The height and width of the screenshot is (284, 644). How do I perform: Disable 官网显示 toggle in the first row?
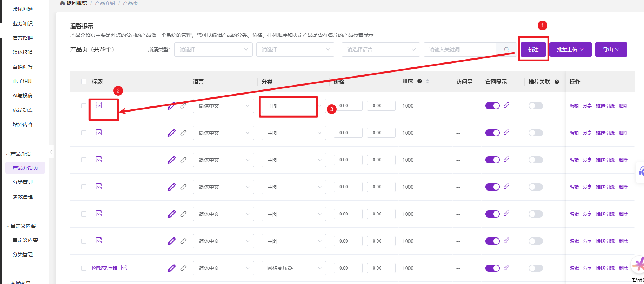492,106
